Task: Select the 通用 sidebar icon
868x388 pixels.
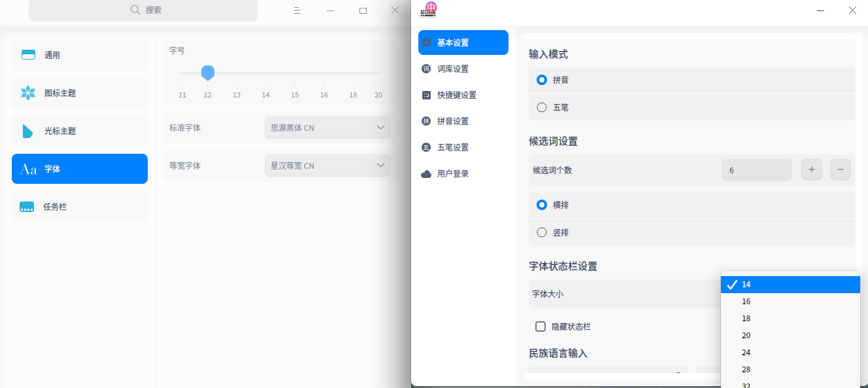Action: [x=29, y=55]
